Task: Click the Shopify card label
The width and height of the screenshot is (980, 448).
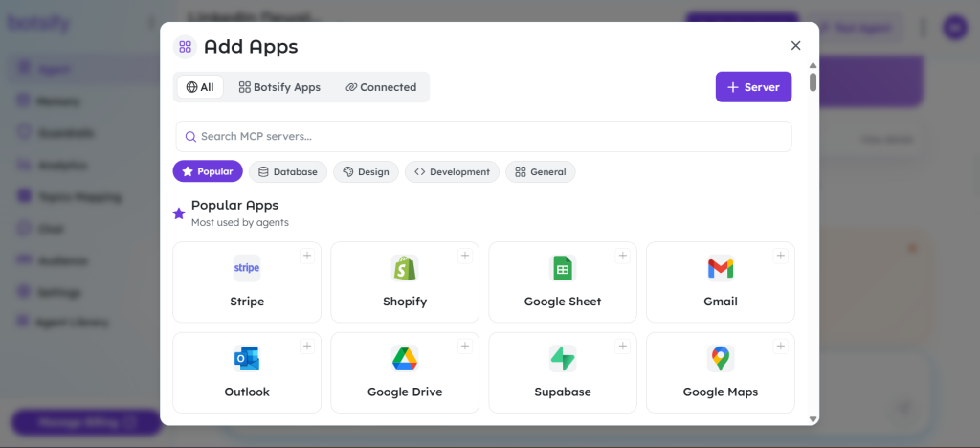Action: tap(405, 302)
